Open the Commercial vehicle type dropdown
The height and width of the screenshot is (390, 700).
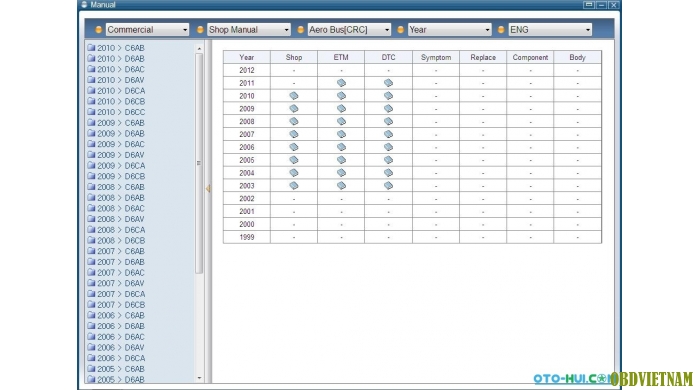147,30
